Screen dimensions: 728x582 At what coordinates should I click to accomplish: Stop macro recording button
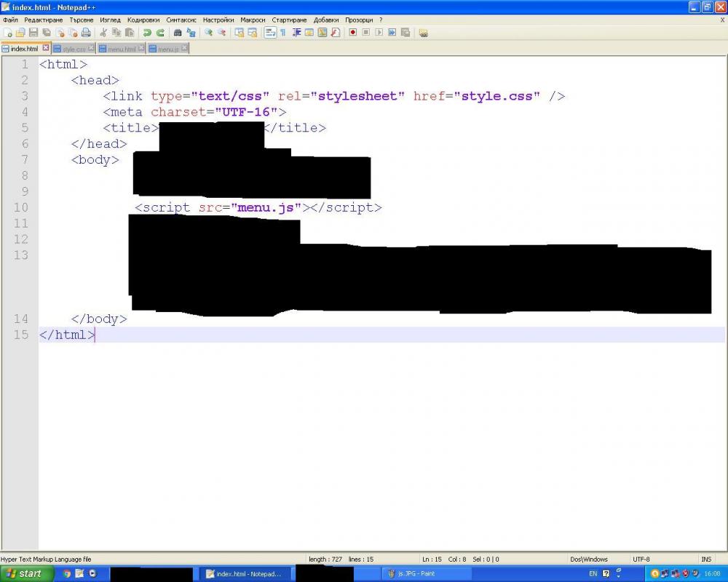point(366,33)
